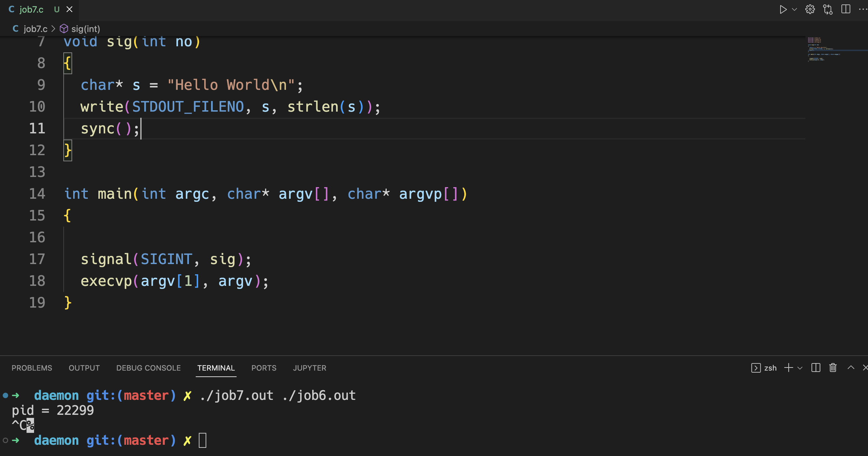Create a new terminal with plus icon
This screenshot has width=868, height=456.
click(788, 368)
